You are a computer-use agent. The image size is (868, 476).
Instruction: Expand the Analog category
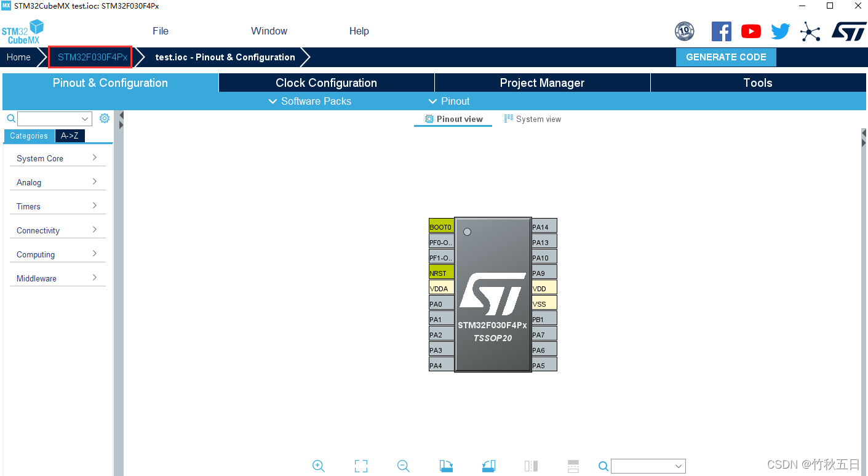pyautogui.click(x=57, y=182)
